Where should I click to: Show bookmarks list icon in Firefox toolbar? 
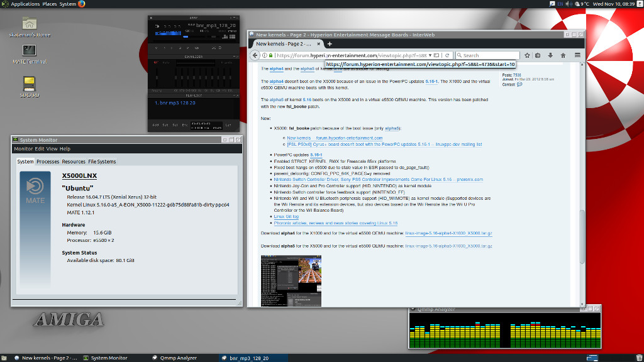coord(538,55)
